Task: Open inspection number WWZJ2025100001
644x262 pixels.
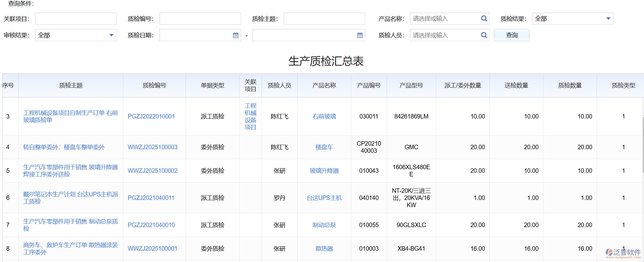Action: click(152, 249)
